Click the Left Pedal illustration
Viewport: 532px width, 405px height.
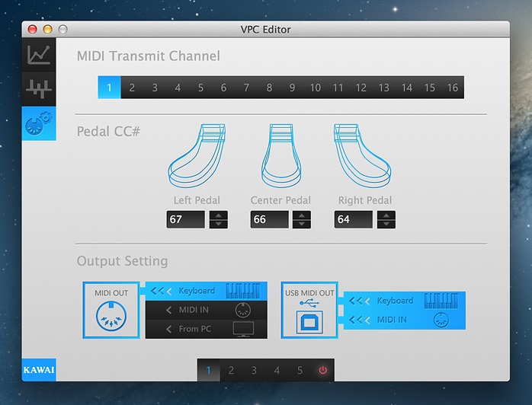(197, 155)
